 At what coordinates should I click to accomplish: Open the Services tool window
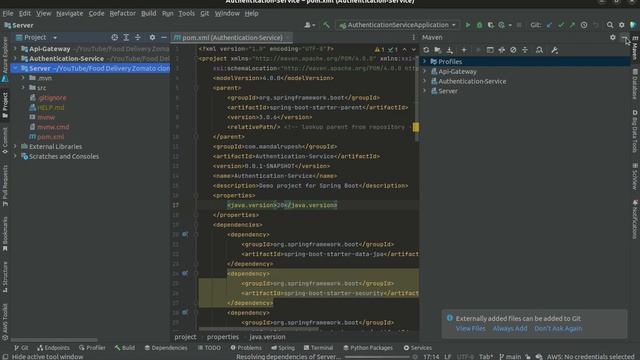click(x=418, y=348)
